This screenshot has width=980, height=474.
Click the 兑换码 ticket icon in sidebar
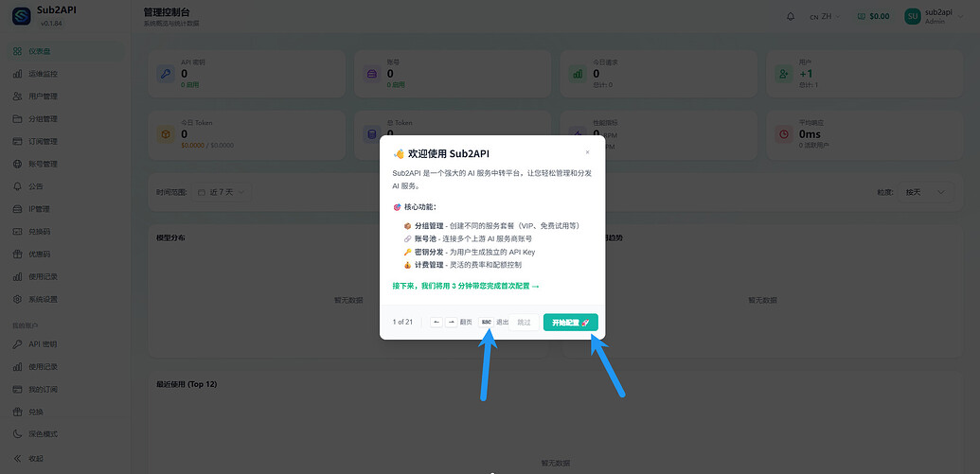pos(17,231)
